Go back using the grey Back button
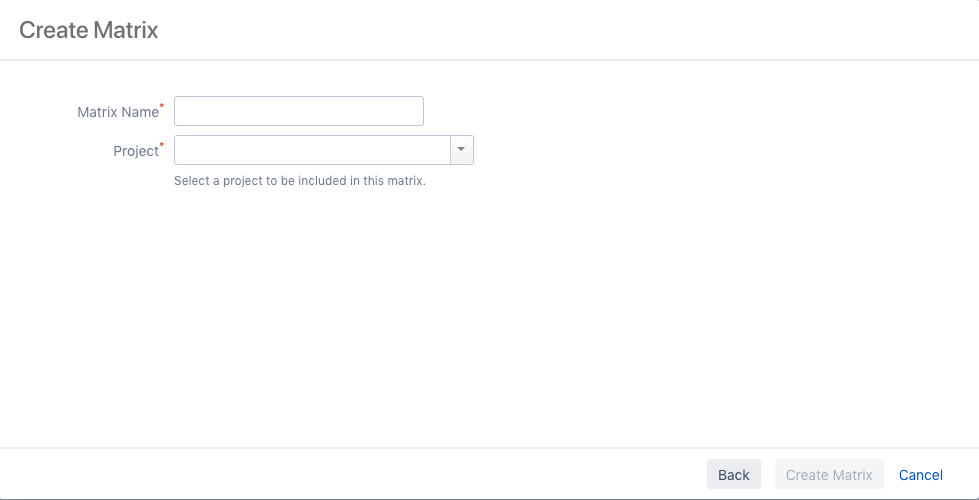The height and width of the screenshot is (500, 979). point(733,475)
